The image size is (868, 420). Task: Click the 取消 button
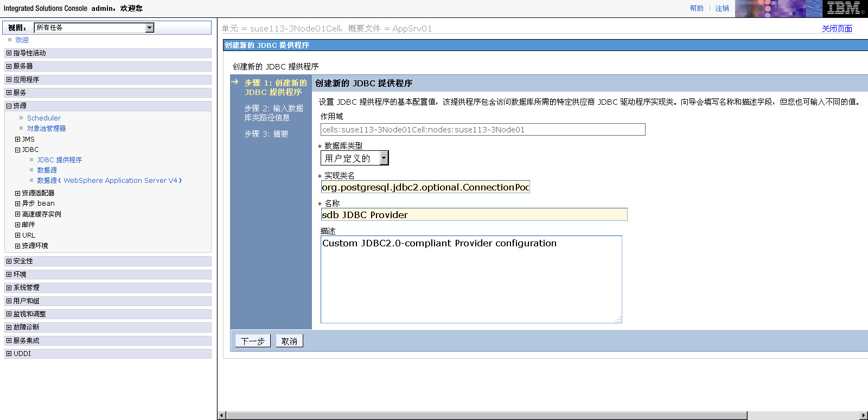[289, 341]
